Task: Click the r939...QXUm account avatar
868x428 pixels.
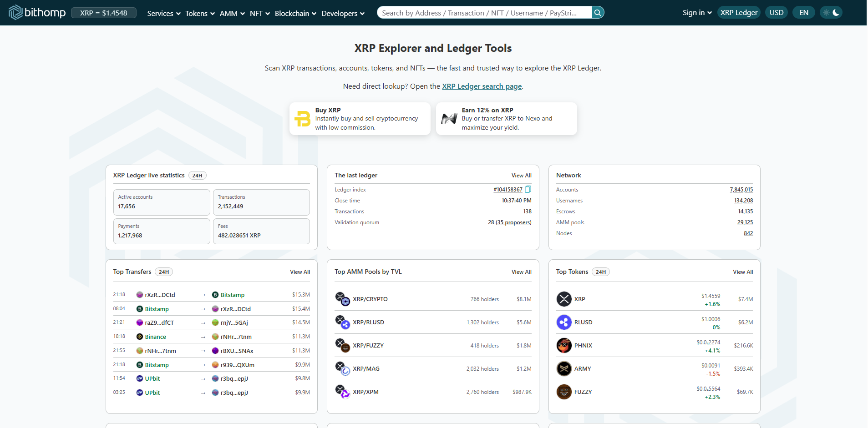Action: (x=215, y=365)
